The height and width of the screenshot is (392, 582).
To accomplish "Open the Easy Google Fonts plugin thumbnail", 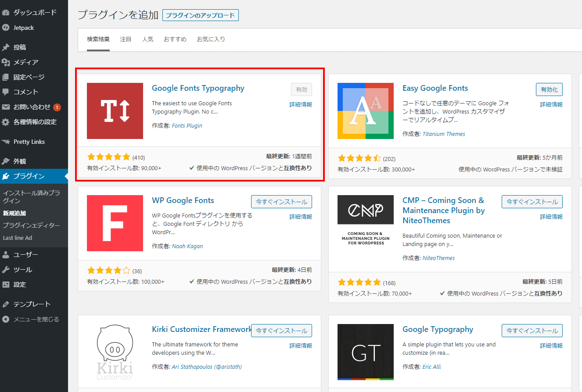I will [366, 111].
